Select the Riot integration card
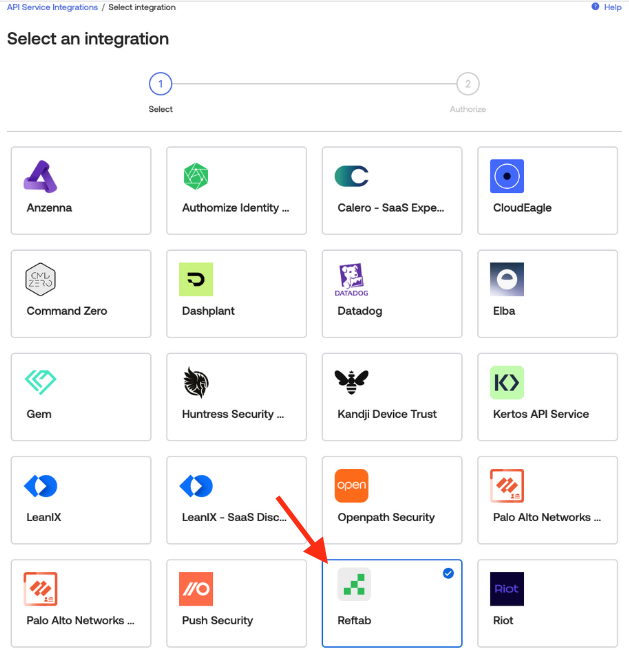This screenshot has height=650, width=629. click(x=547, y=603)
